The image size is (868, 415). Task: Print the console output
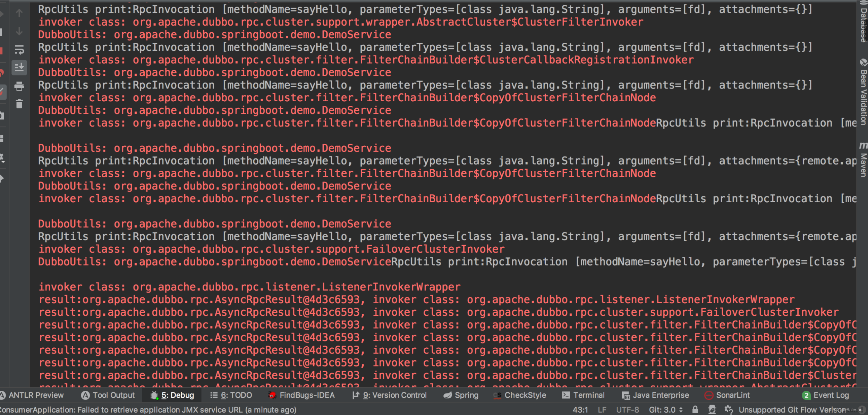point(19,86)
